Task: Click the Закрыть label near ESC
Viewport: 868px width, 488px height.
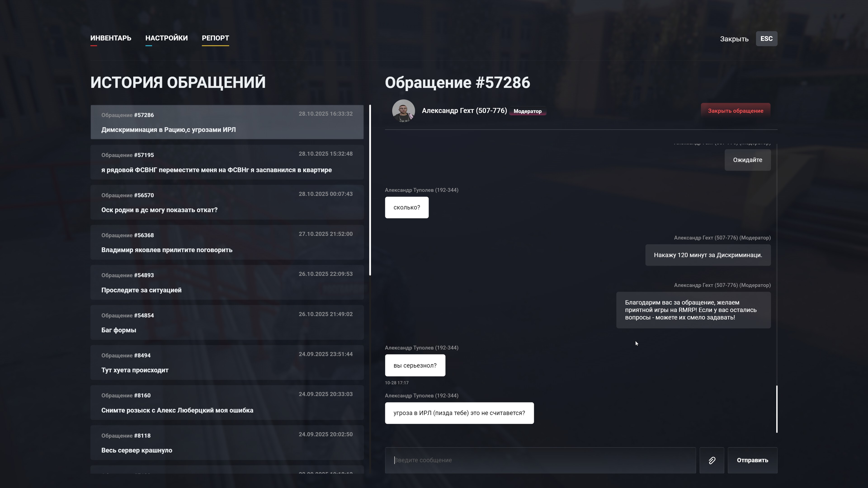Action: click(734, 39)
